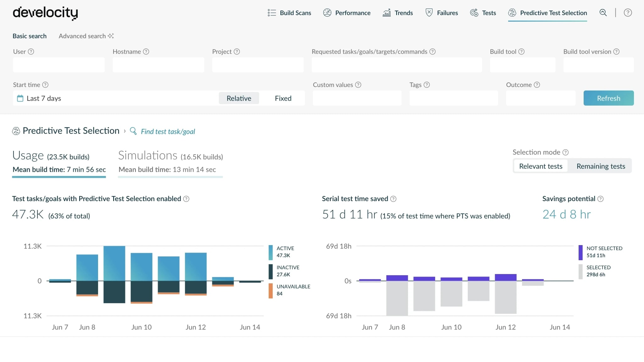Open the Last 7 days time range picker

[116, 98]
